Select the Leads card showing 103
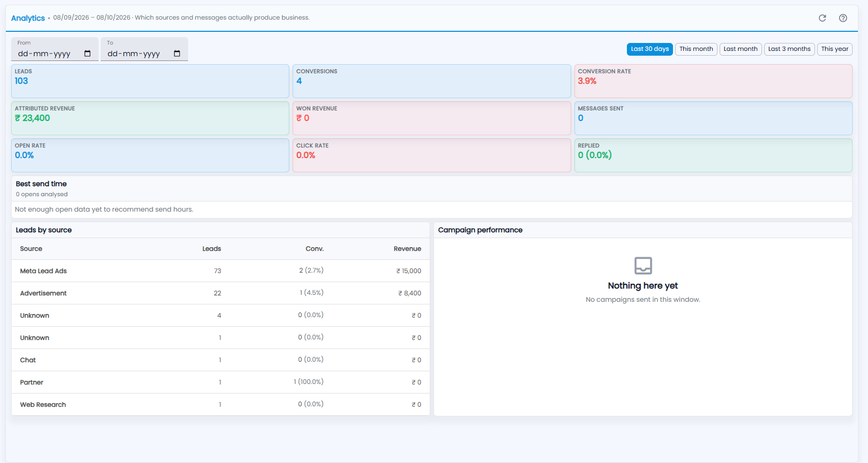This screenshot has width=868, height=463. click(150, 81)
